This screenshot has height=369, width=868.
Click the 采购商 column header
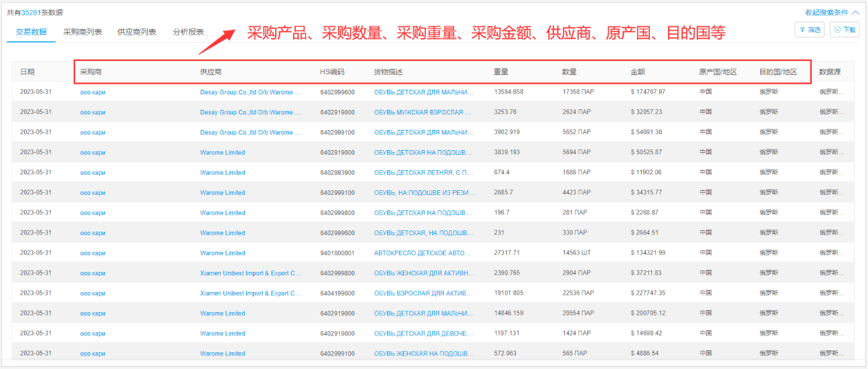[91, 72]
